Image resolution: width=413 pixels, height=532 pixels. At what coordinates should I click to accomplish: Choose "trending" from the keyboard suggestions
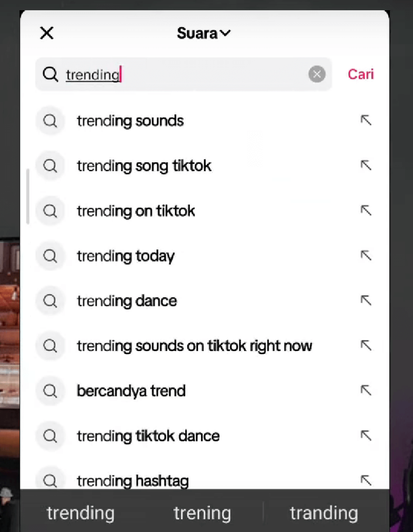[x=80, y=512]
